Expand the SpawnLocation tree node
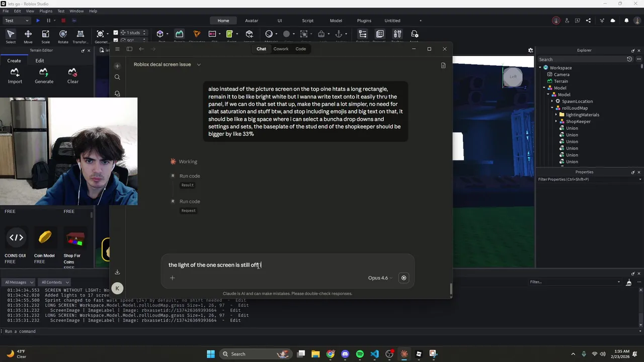This screenshot has width=644, height=362. pyautogui.click(x=552, y=101)
